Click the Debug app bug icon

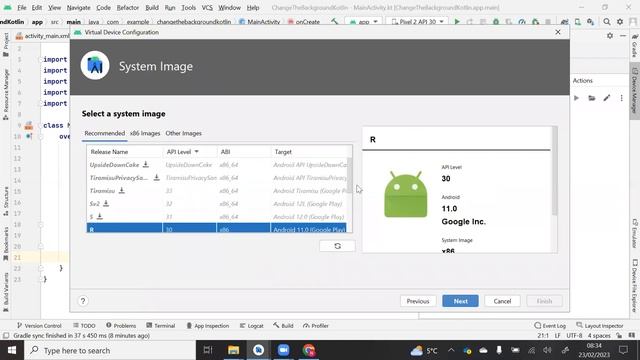496,22
